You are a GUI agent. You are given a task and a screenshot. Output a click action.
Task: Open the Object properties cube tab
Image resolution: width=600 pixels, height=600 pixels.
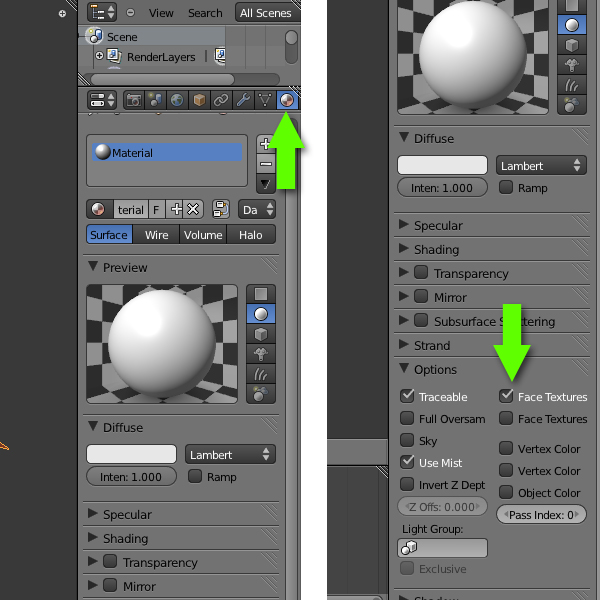click(x=199, y=100)
